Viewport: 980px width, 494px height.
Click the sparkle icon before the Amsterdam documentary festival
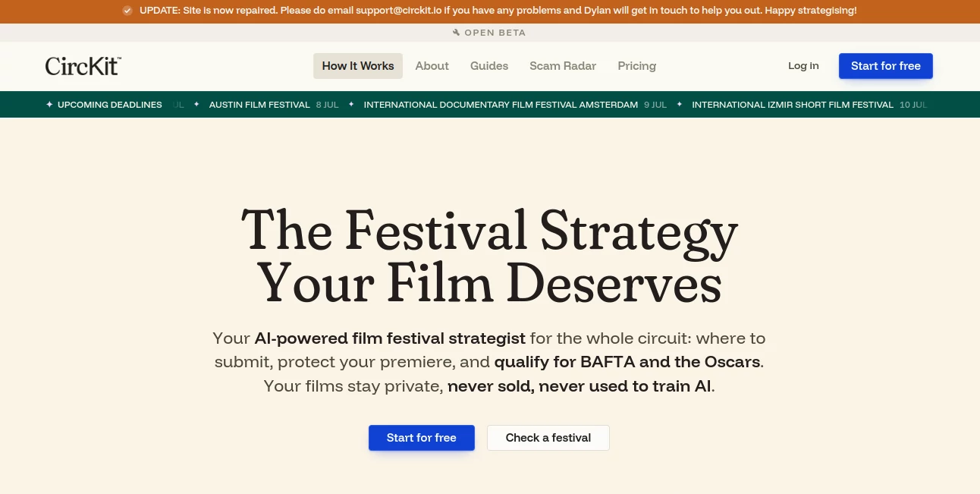click(351, 105)
